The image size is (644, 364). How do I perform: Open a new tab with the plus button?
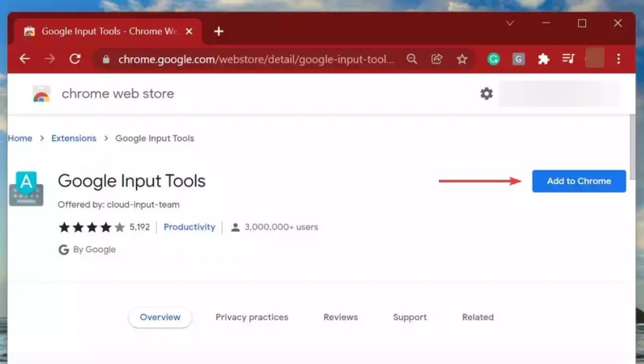pyautogui.click(x=218, y=30)
